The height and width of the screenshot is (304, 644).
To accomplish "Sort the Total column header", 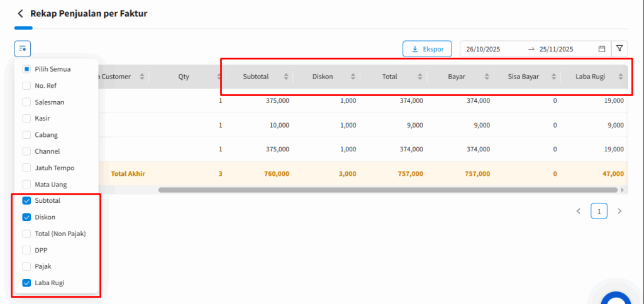I will [389, 77].
